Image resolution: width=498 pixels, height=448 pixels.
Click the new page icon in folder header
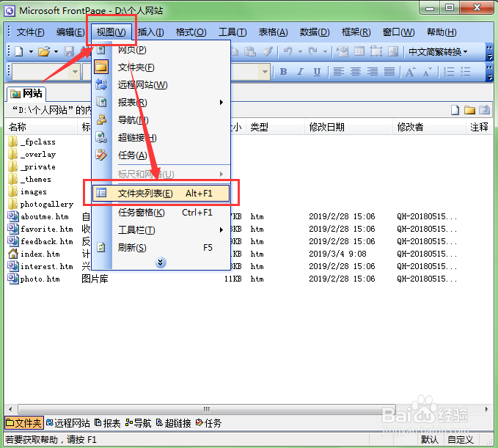click(x=455, y=110)
